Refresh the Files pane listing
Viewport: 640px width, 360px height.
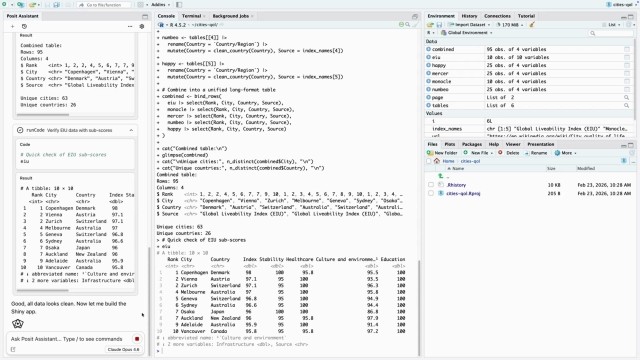[x=632, y=153]
